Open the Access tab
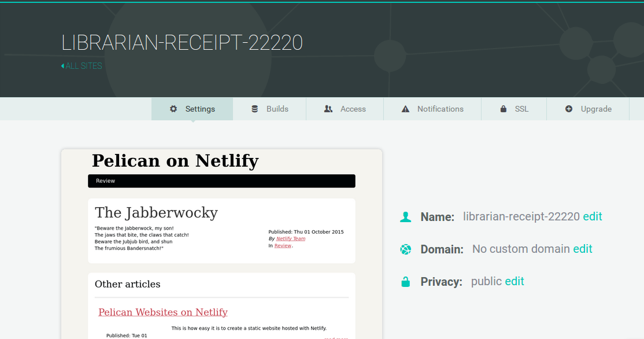The height and width of the screenshot is (339, 644). tap(345, 109)
